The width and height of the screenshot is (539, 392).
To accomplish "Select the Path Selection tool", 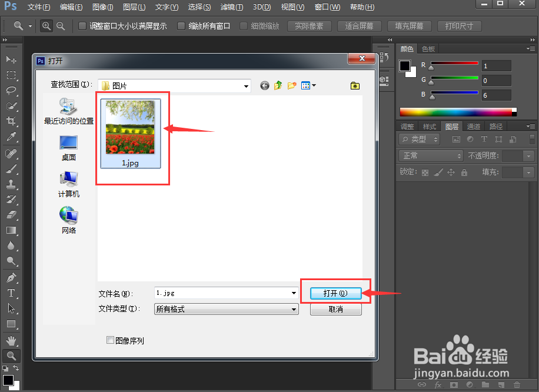I will click(x=11, y=308).
